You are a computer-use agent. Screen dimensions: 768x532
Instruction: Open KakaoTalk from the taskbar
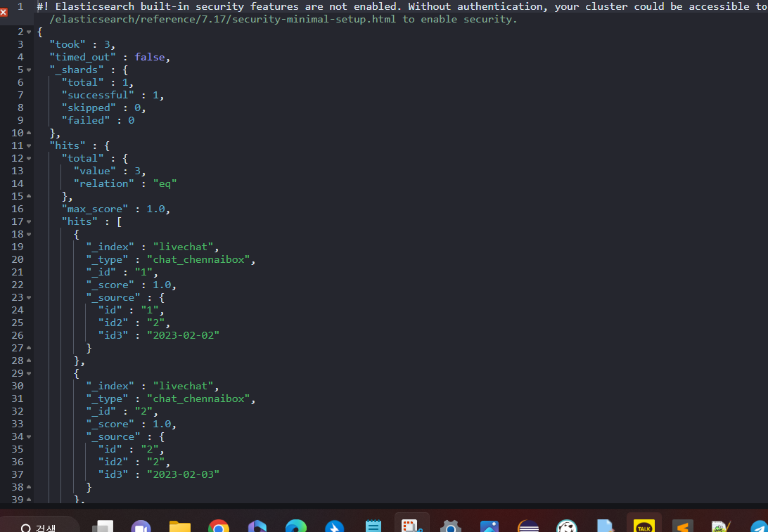[644, 526]
